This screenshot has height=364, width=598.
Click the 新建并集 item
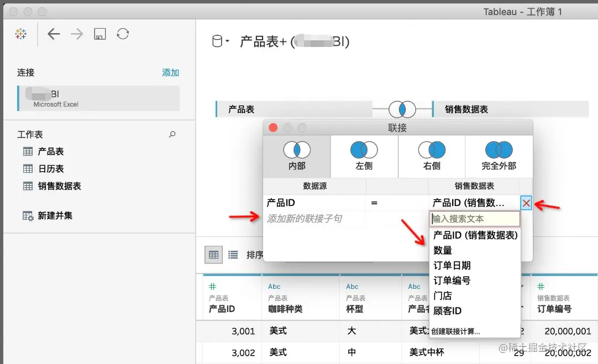point(55,215)
